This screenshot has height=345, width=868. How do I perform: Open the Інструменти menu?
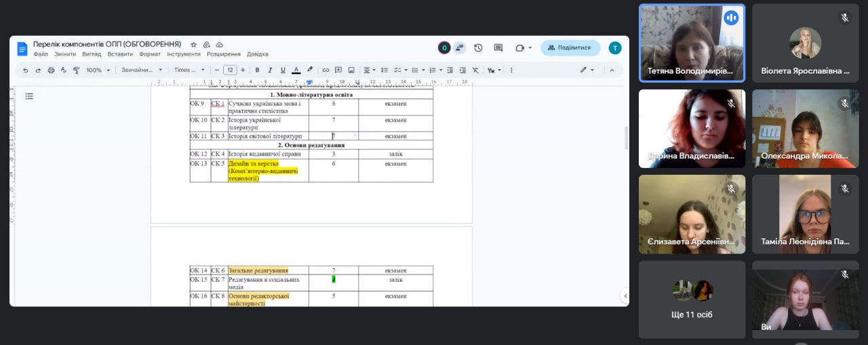click(184, 54)
